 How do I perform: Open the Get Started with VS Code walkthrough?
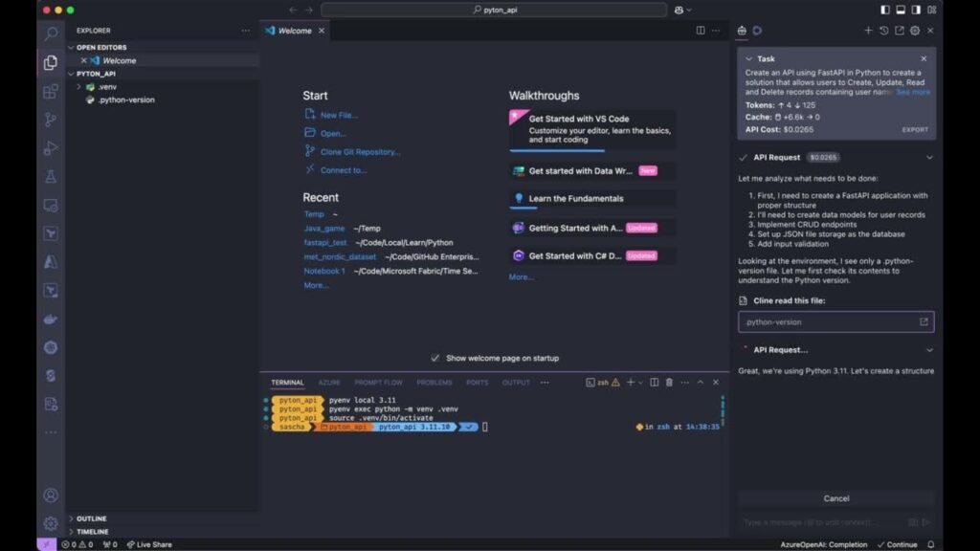[591, 129]
